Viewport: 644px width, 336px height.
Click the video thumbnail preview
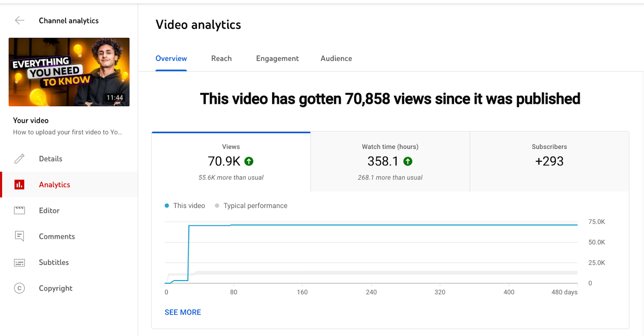click(69, 72)
